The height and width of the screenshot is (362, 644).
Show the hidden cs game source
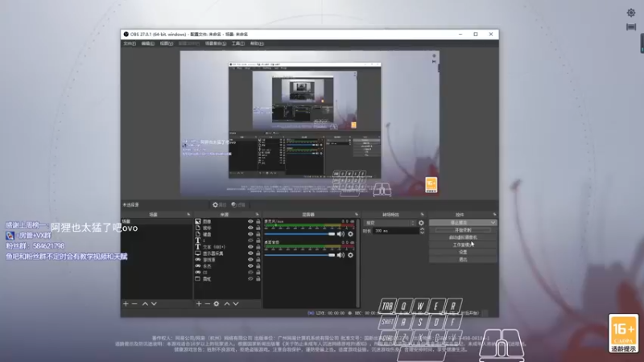(250, 273)
